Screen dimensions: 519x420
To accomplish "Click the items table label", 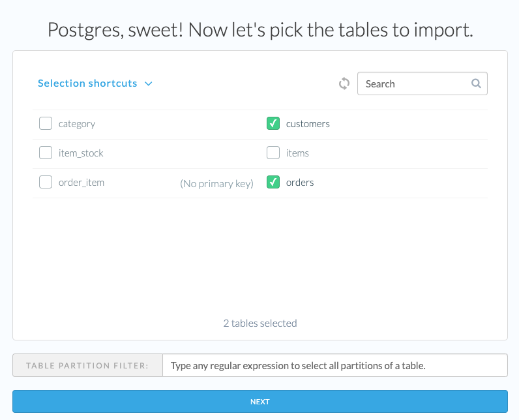I will coord(297,153).
